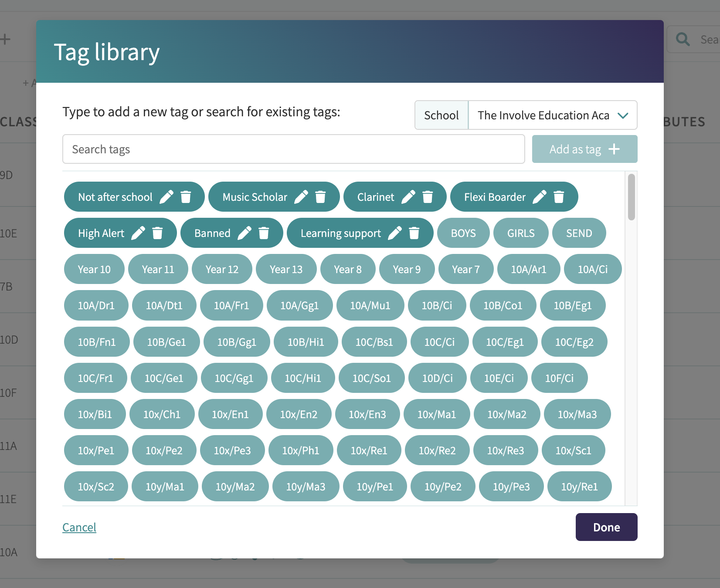Edit the "Not after school" tag
Image resolution: width=720 pixels, height=588 pixels.
[x=167, y=197]
